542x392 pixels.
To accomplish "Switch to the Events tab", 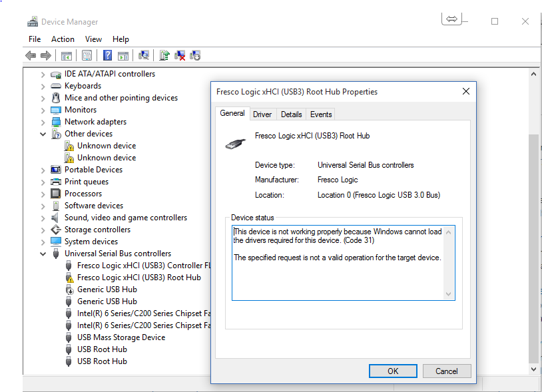I will [321, 114].
